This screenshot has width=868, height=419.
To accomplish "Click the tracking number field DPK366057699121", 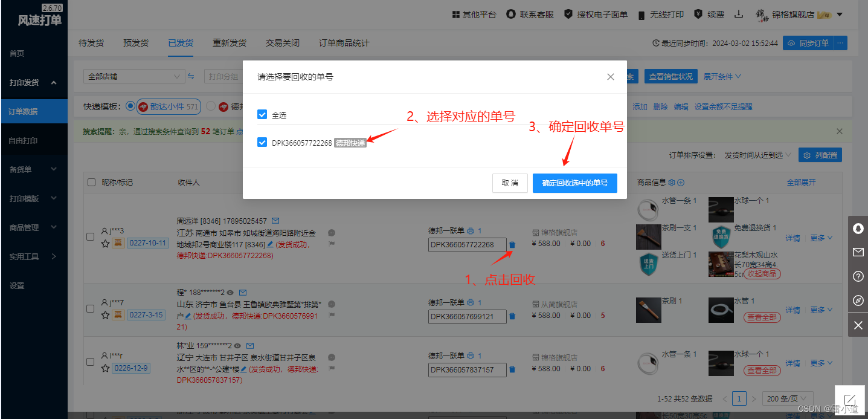I will [467, 316].
